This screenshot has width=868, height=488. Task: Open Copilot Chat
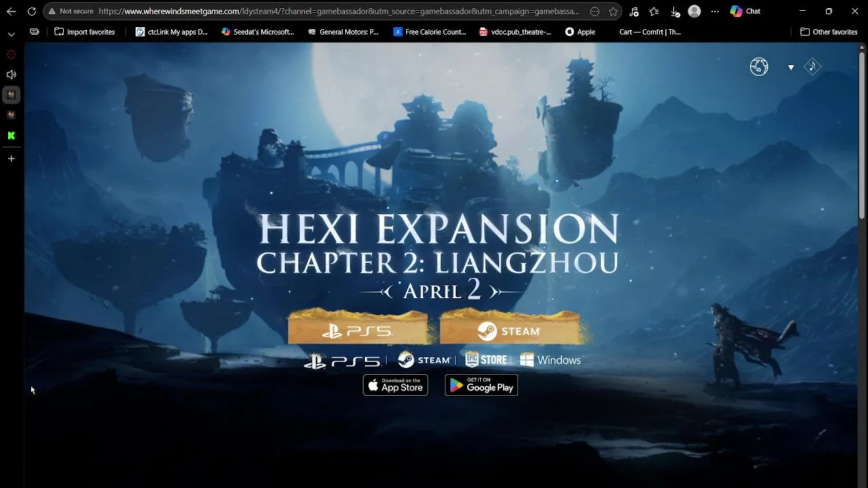coord(745,12)
